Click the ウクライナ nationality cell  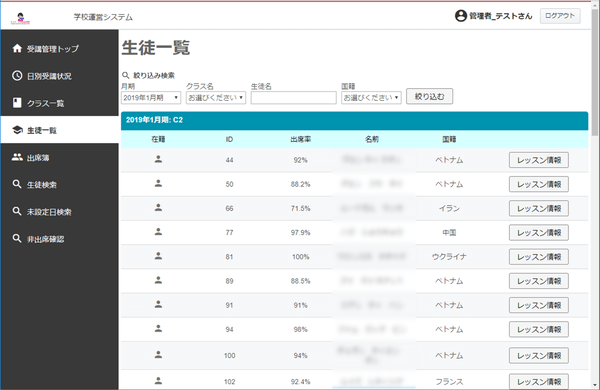coord(449,257)
